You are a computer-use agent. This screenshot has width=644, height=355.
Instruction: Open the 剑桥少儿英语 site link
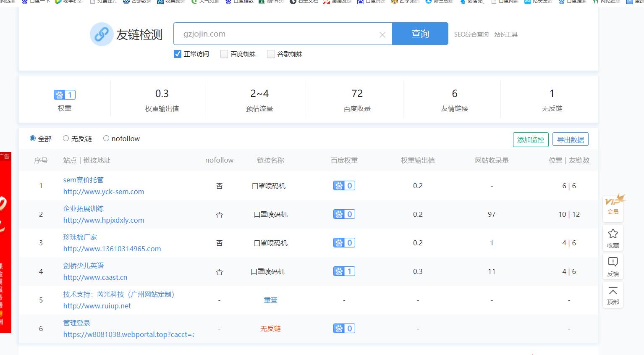tap(84, 266)
